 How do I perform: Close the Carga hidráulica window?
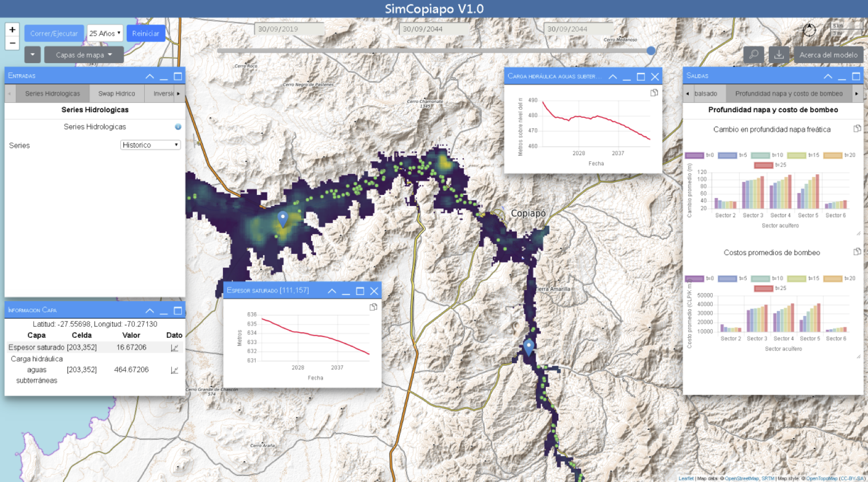(655, 77)
